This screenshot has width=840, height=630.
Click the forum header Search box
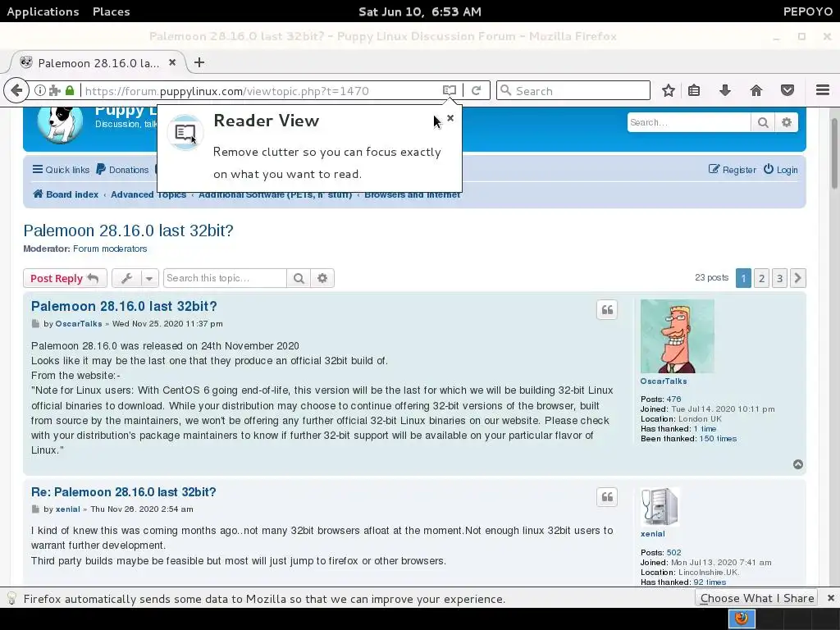pos(689,123)
